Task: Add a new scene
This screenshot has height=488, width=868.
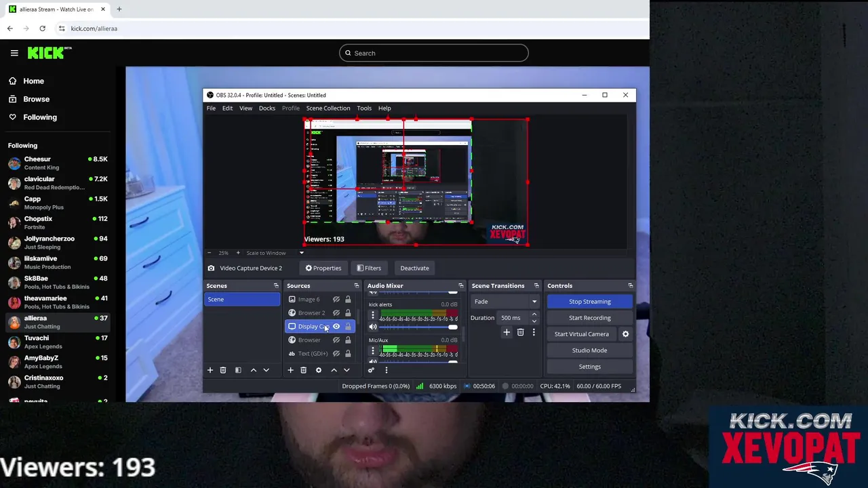Action: point(210,370)
